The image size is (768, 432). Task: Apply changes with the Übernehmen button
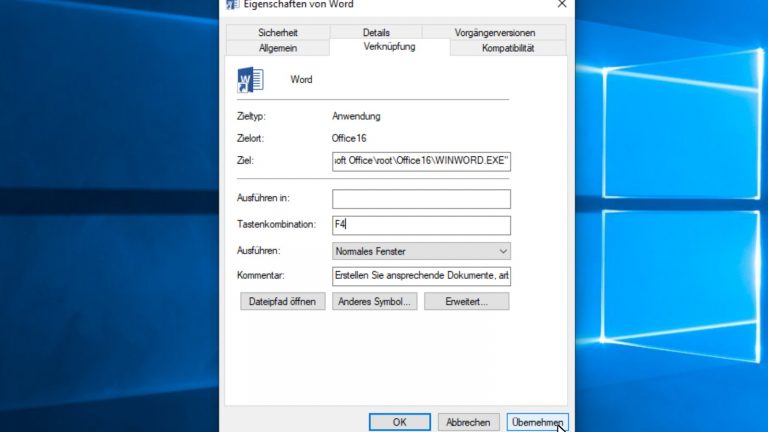(537, 423)
